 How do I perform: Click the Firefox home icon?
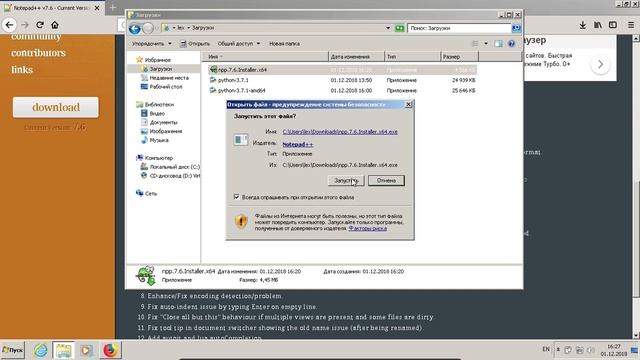pos(55,25)
